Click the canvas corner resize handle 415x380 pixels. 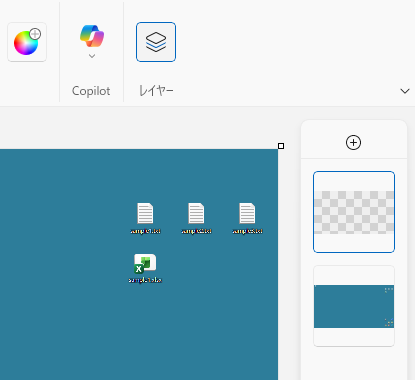pos(281,146)
